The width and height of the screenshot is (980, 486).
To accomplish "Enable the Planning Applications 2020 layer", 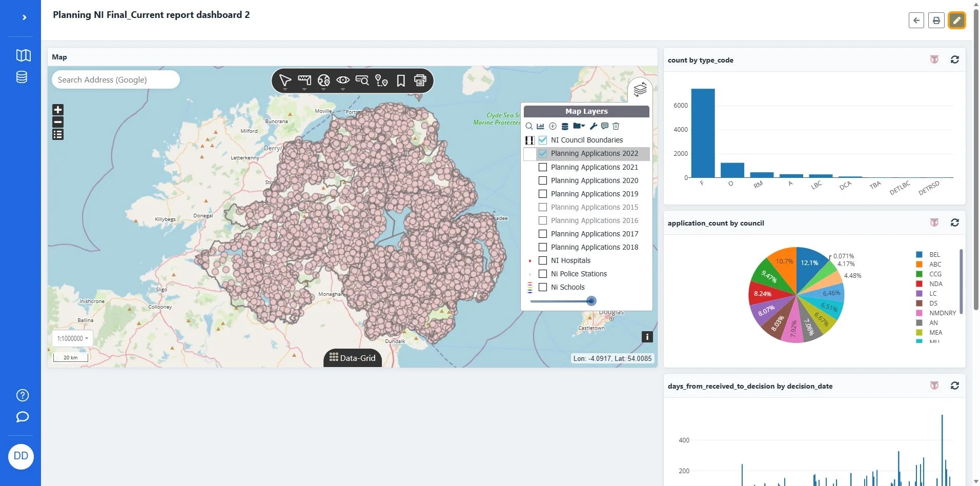I will pos(543,180).
